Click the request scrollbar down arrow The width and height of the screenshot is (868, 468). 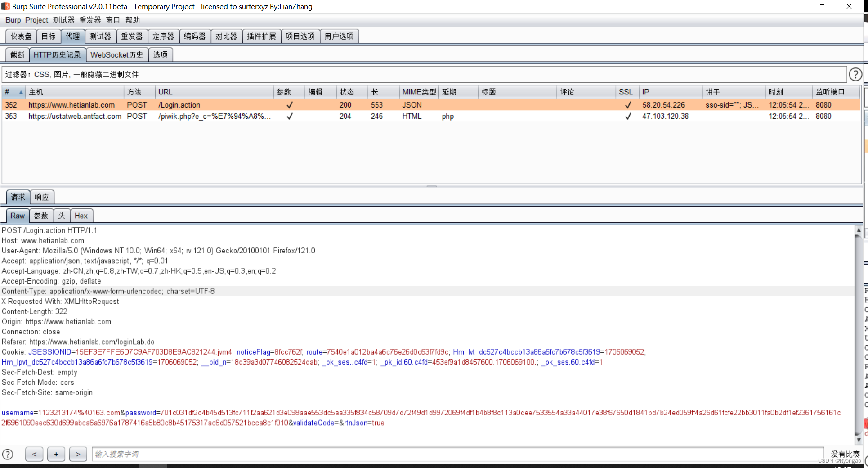tap(858, 440)
